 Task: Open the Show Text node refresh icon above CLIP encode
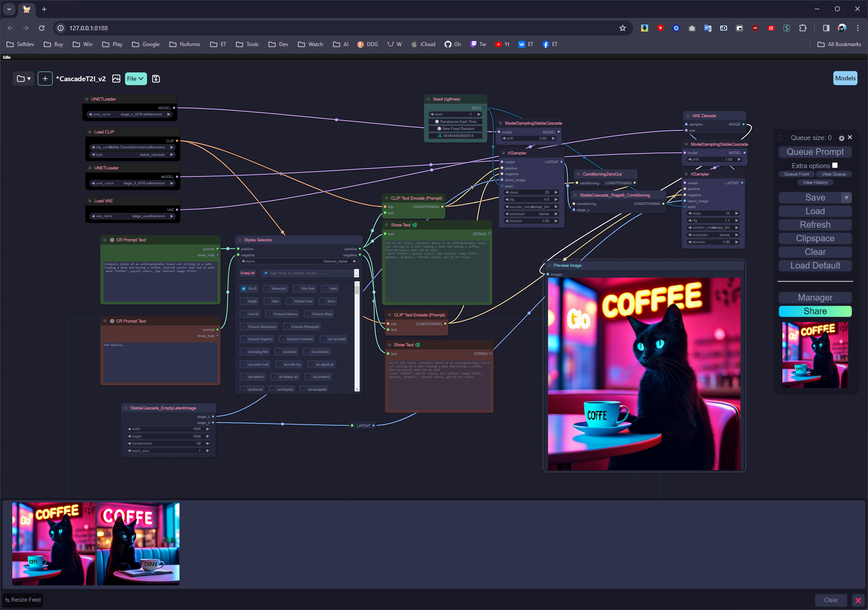415,225
